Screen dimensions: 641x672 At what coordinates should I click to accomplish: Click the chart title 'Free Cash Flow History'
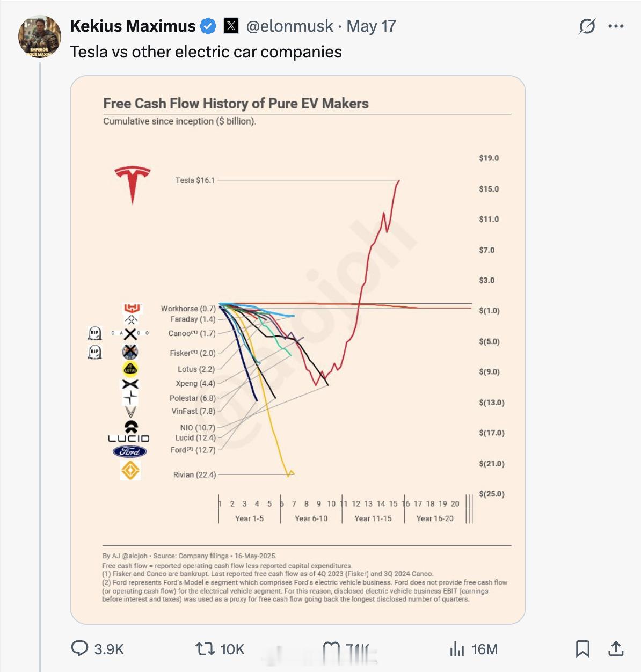click(236, 103)
